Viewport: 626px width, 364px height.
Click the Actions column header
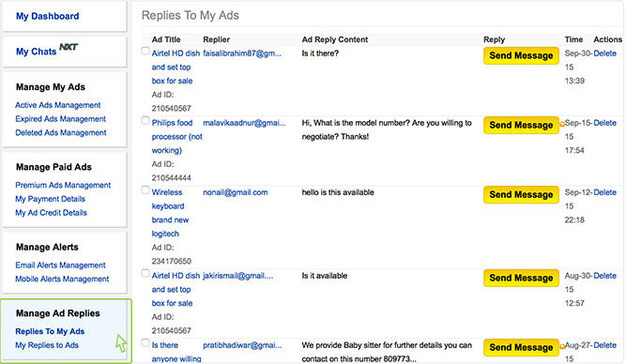[x=607, y=39]
